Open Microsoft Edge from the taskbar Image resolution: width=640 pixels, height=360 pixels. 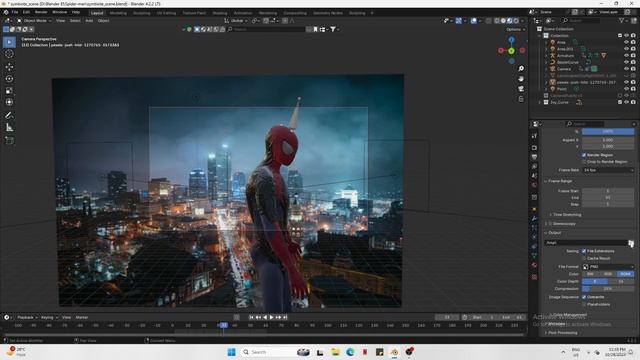(350, 352)
